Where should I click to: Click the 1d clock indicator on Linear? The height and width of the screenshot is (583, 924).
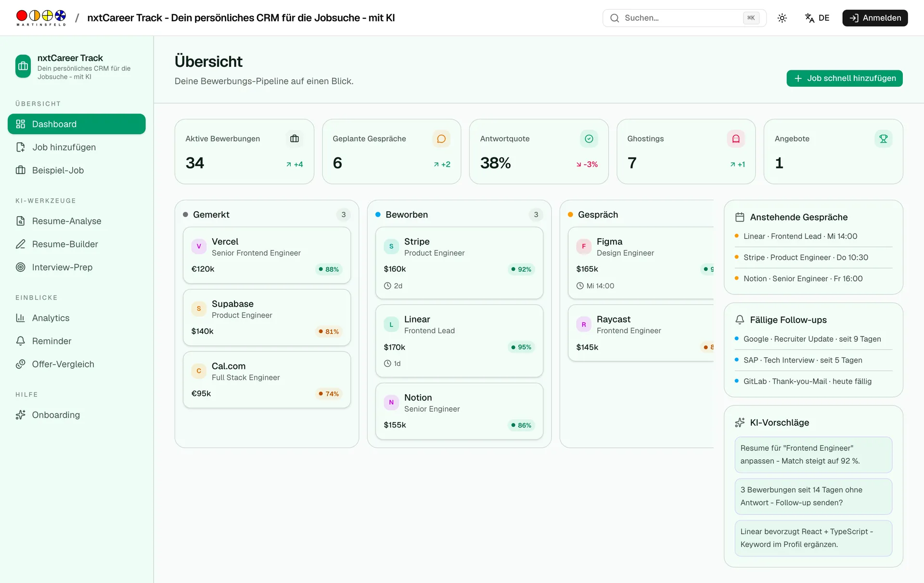tap(392, 363)
